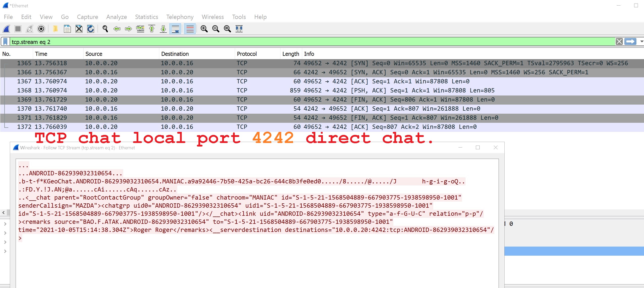Open the Analyze menu
The width and height of the screenshot is (644, 288).
click(x=116, y=17)
